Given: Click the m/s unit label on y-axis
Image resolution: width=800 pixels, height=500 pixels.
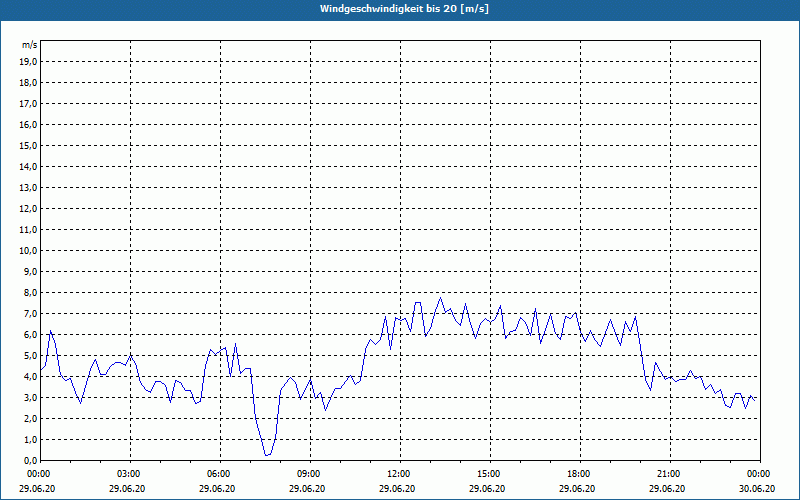Looking at the screenshot, I should click(x=30, y=45).
